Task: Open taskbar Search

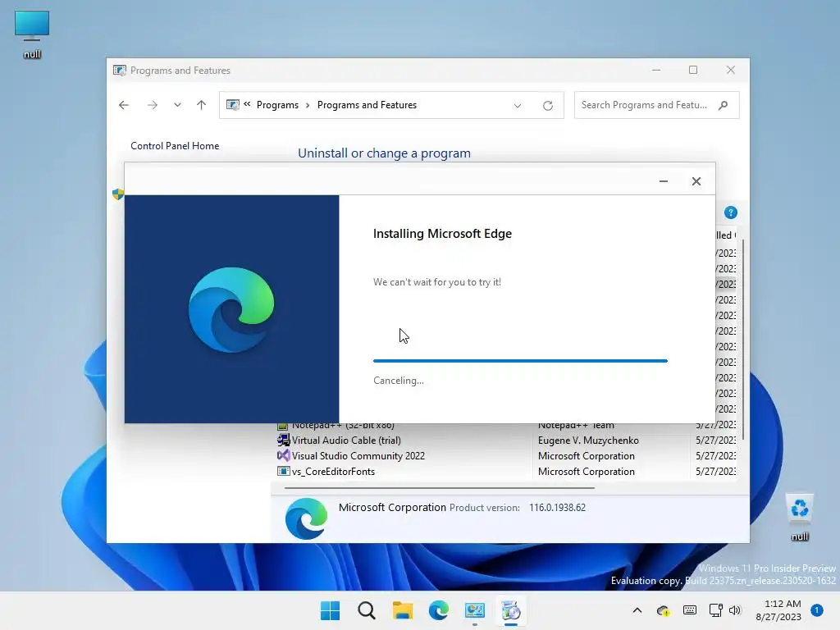Action: (367, 610)
